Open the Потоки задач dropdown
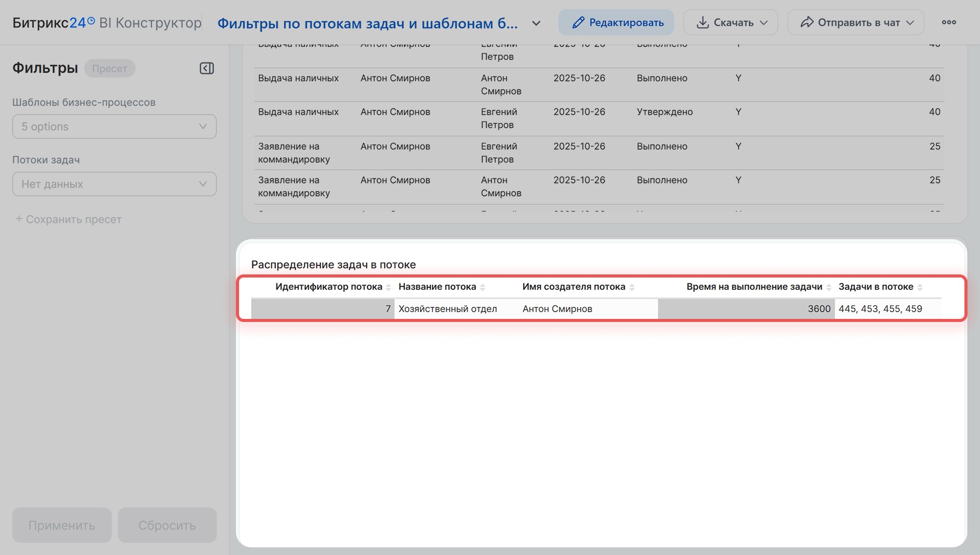Image resolution: width=980 pixels, height=555 pixels. [114, 184]
